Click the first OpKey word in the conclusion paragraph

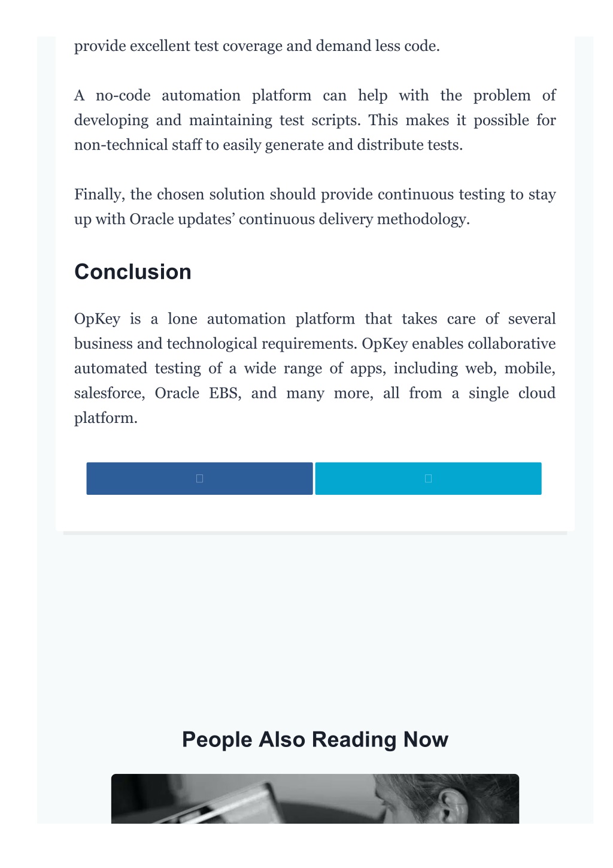[x=97, y=319]
